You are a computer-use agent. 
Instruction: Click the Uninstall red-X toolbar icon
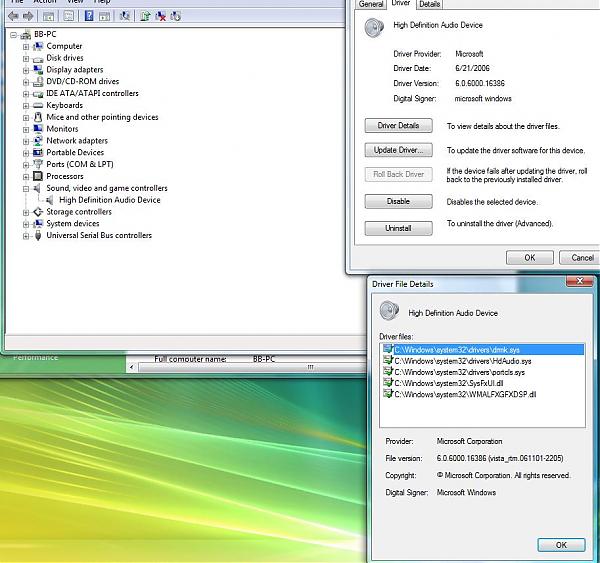click(x=160, y=16)
